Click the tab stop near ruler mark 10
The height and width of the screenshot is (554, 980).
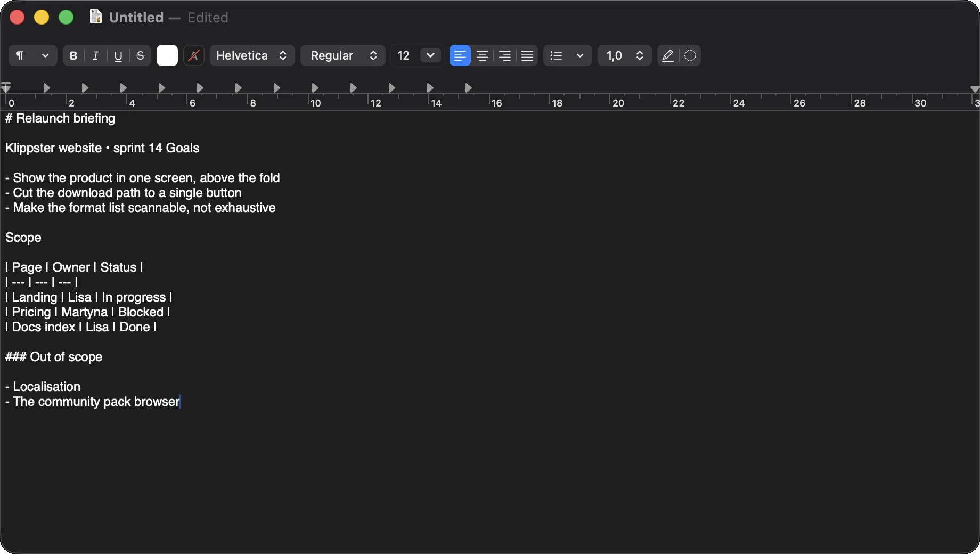pyautogui.click(x=315, y=87)
